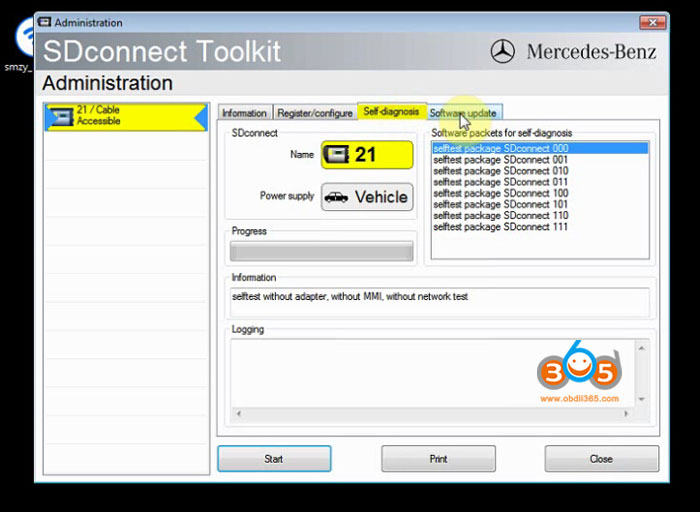Click the Close button

(601, 458)
